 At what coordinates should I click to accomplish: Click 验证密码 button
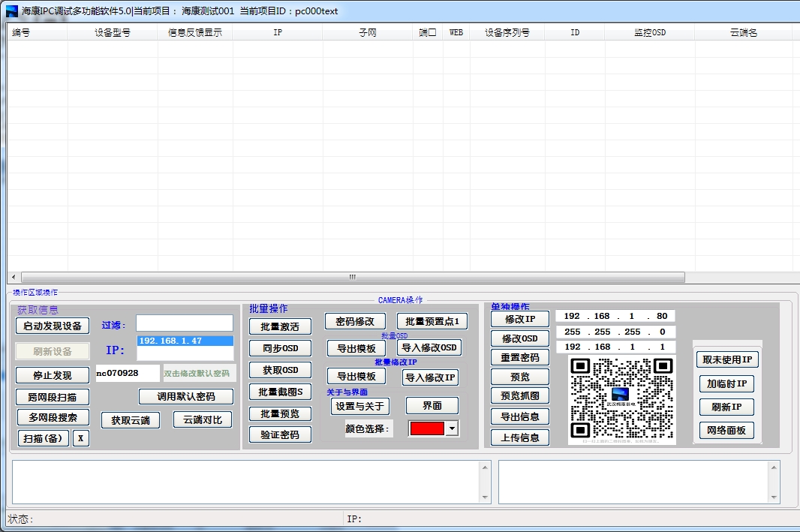pos(280,434)
